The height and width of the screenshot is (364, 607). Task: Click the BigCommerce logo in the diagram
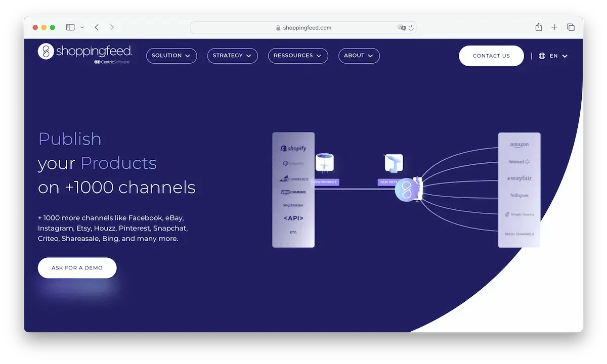pos(293,178)
